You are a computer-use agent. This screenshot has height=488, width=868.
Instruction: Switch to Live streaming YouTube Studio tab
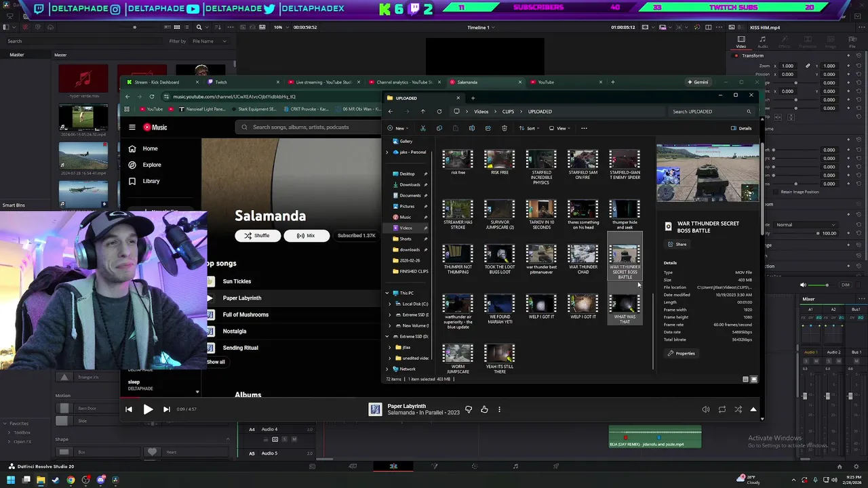pyautogui.click(x=323, y=82)
